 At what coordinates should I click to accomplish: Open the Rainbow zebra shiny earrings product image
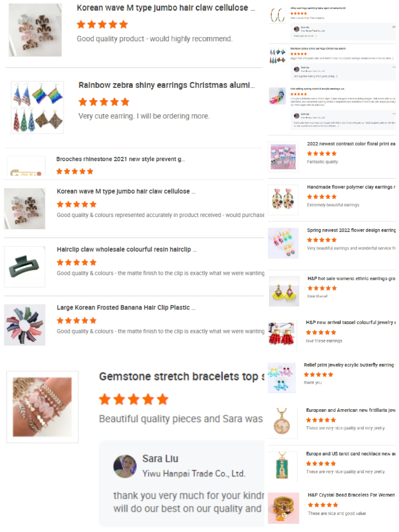point(37,108)
